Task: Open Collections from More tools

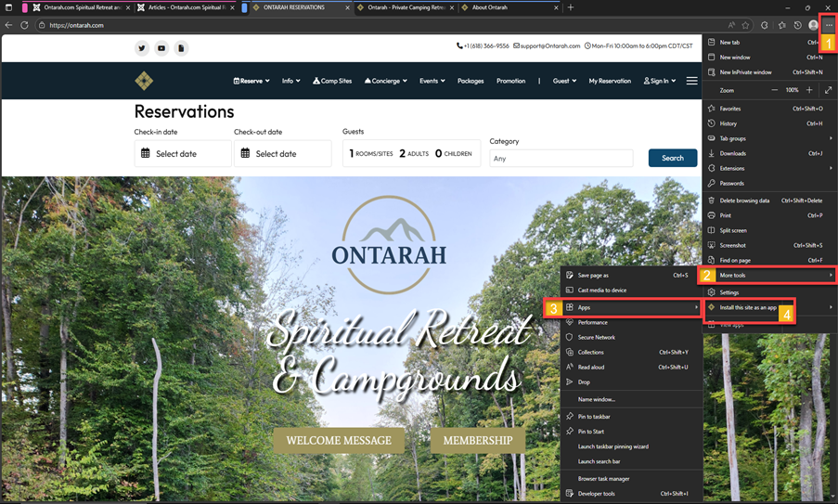Action: pos(631,352)
